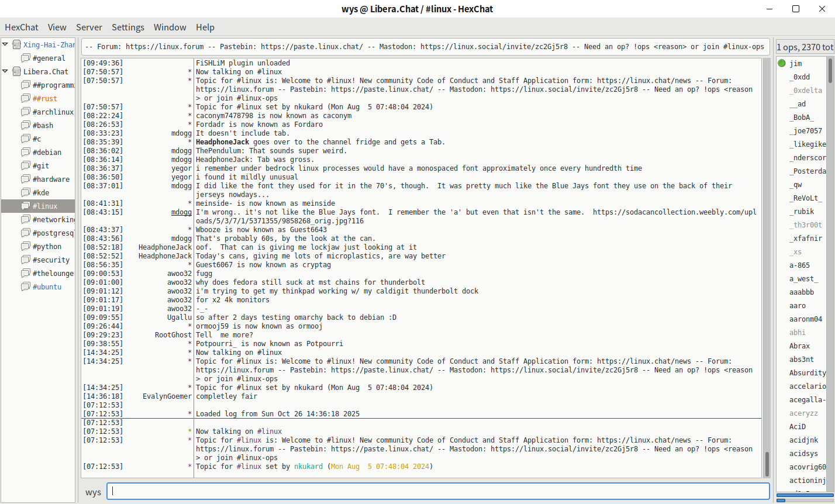Click the channel icon next to #rust

tap(26, 98)
